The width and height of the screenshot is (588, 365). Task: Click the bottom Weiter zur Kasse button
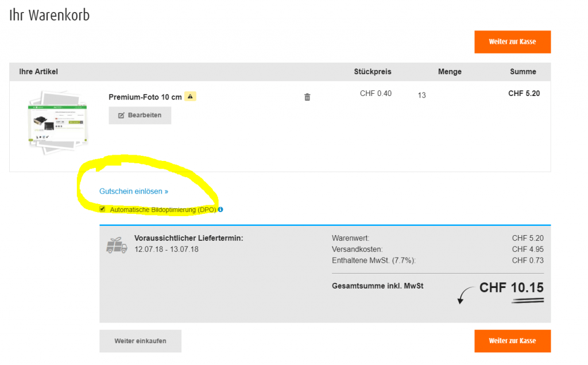pyautogui.click(x=512, y=341)
